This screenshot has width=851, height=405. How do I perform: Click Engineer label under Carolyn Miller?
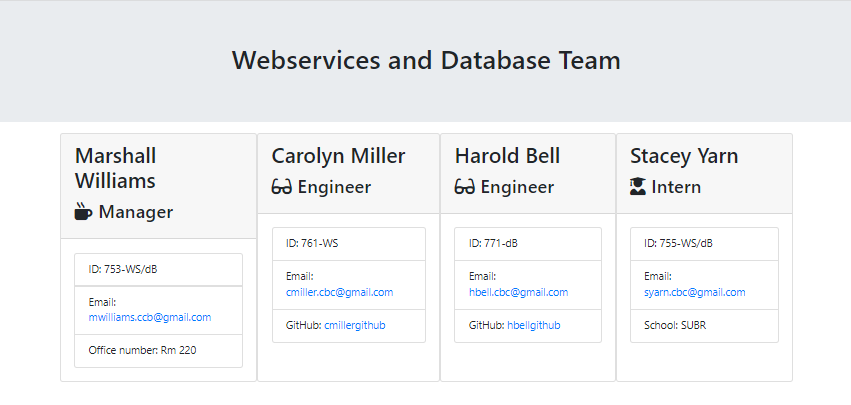[x=334, y=187]
